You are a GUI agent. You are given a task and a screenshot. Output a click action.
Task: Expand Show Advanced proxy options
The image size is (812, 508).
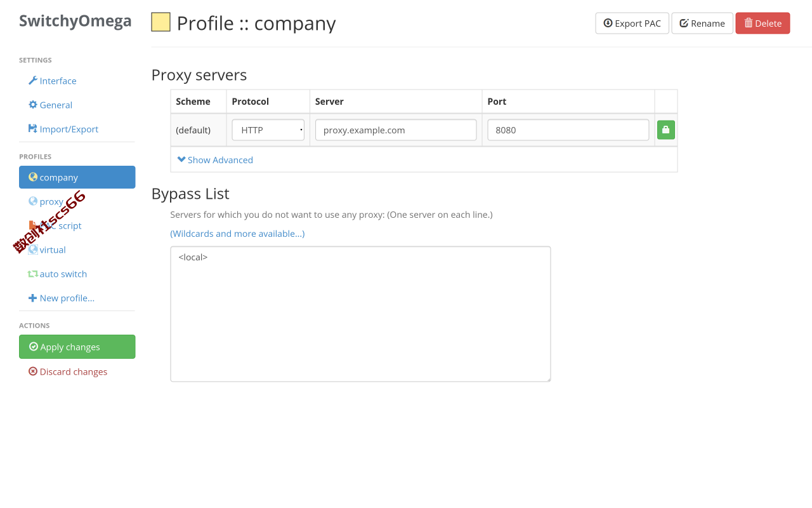click(x=215, y=160)
